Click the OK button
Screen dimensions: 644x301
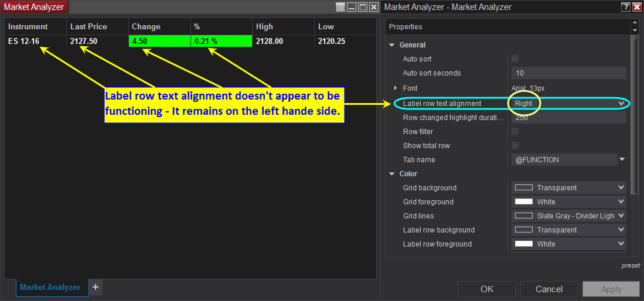pos(487,289)
